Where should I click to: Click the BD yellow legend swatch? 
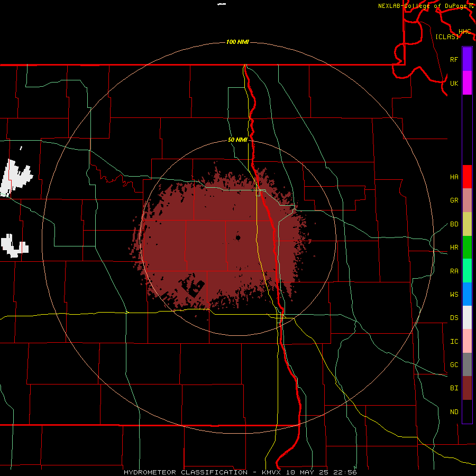pyautogui.click(x=467, y=224)
